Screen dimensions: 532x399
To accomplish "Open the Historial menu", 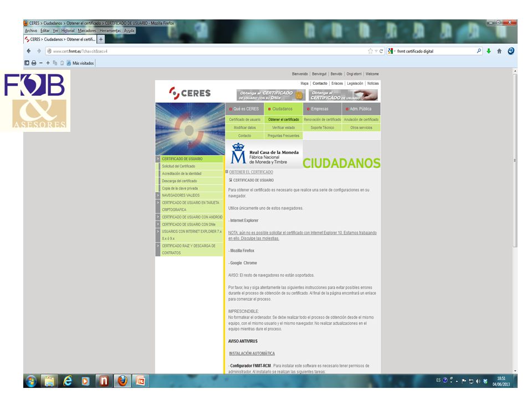I will click(68, 30).
